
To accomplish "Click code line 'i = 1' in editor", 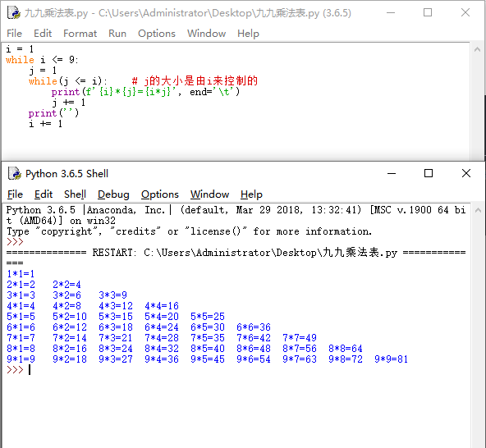I will pos(20,49).
